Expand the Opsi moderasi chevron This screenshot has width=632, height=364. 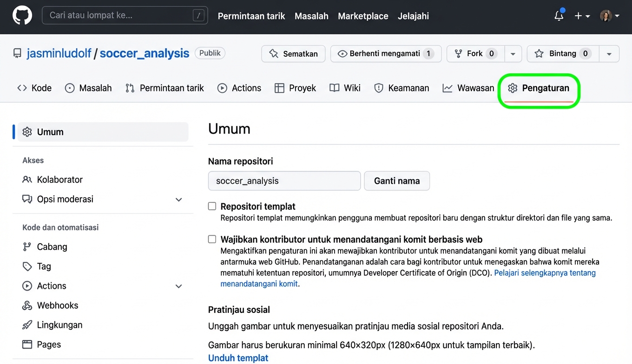(x=178, y=200)
